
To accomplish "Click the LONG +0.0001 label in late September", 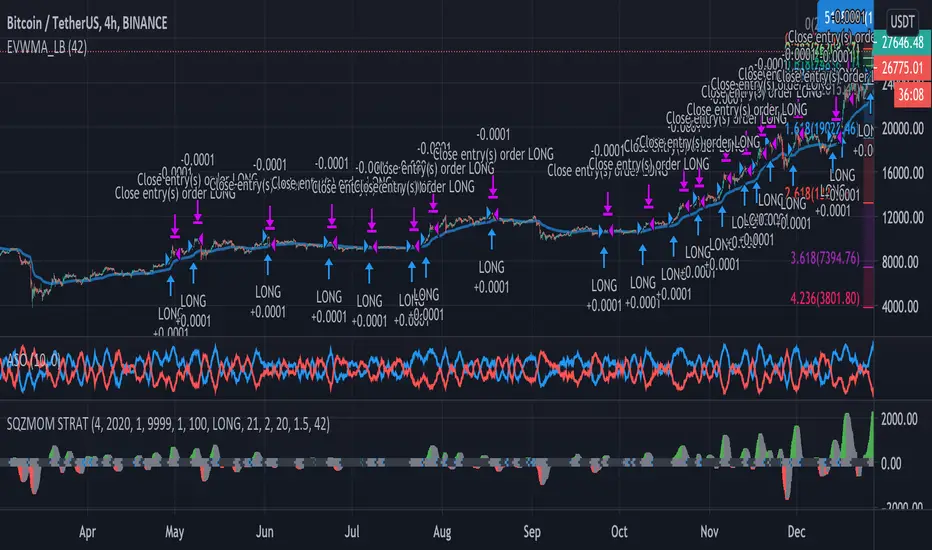I will (604, 295).
